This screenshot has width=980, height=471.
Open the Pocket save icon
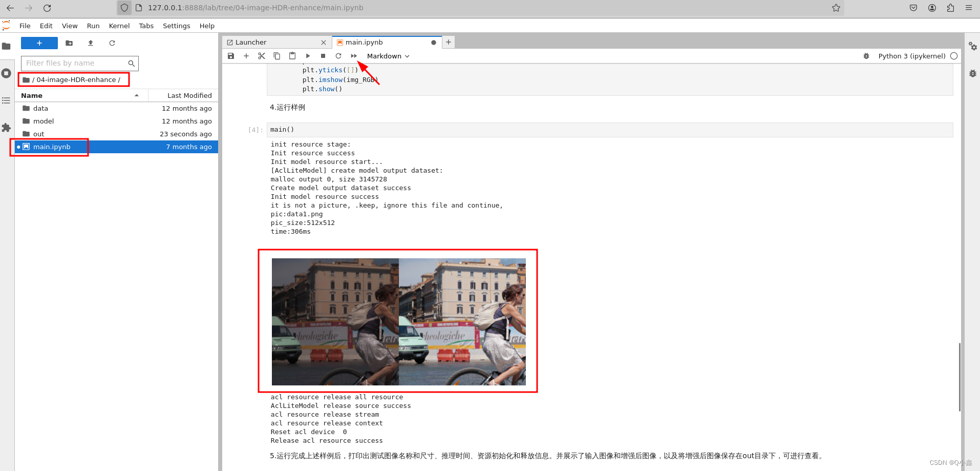click(913, 8)
